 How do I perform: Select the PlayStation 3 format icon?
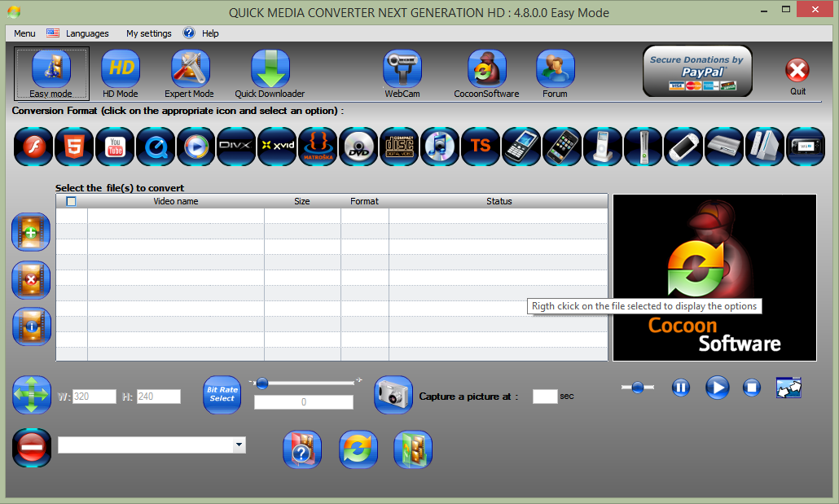pyautogui.click(x=724, y=146)
